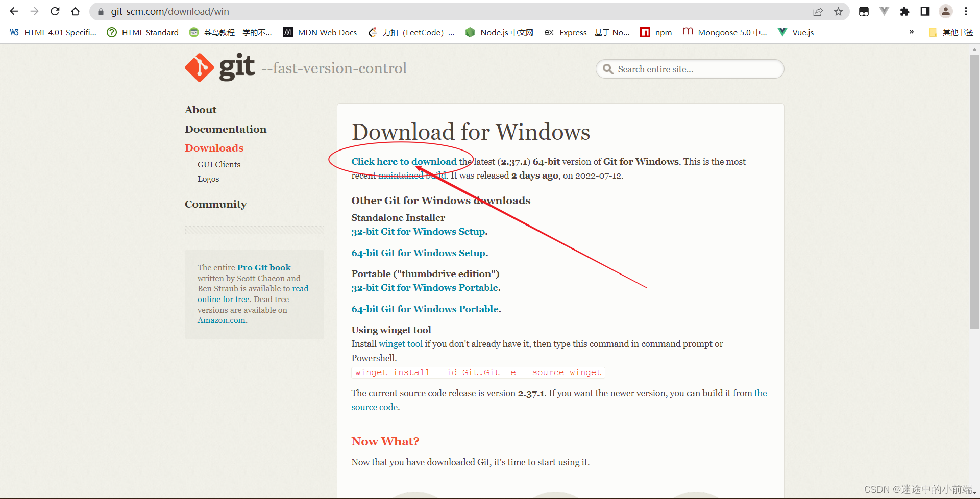980x499 pixels.
Task: Open the Documentation section
Action: coord(226,129)
